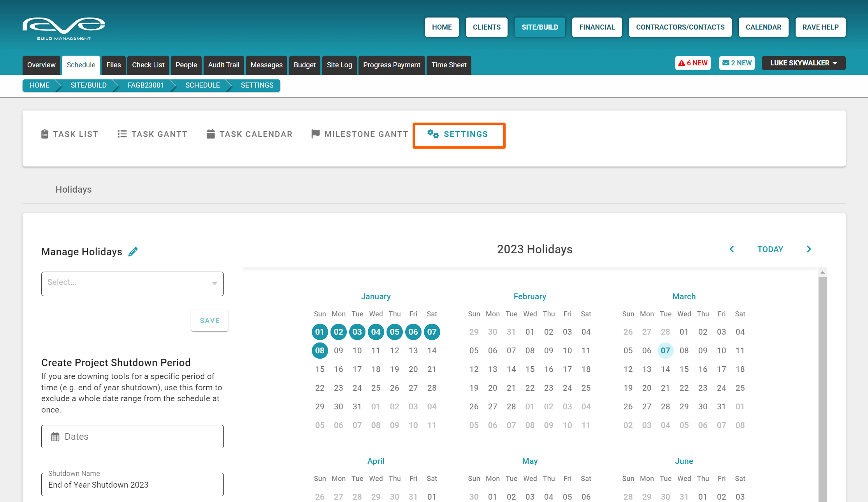Open Task Gantt via list icon
This screenshot has width=868, height=502.
[x=122, y=134]
